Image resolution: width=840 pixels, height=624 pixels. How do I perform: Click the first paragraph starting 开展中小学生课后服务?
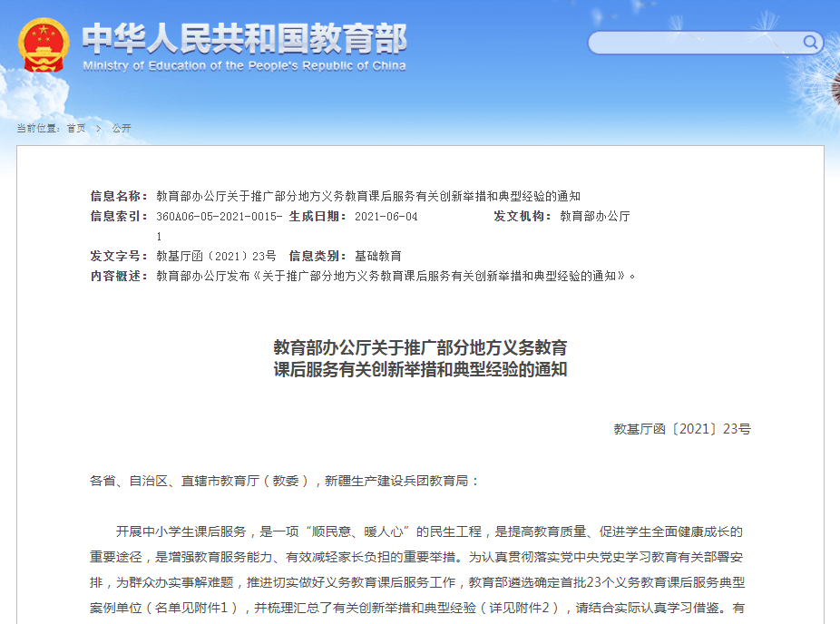[x=417, y=570]
